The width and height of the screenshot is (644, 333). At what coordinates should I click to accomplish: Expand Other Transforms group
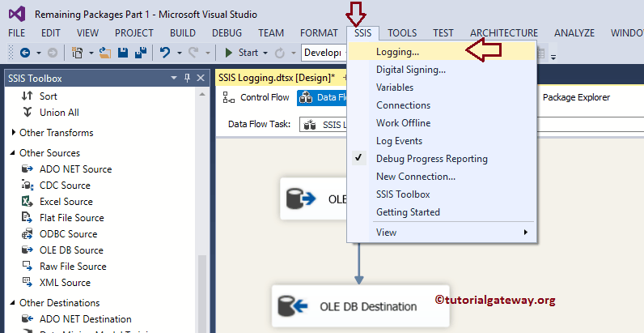point(14,132)
